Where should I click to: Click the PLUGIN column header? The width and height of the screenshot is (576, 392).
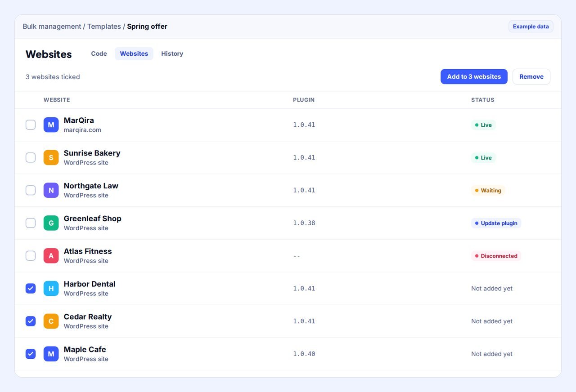tap(304, 100)
